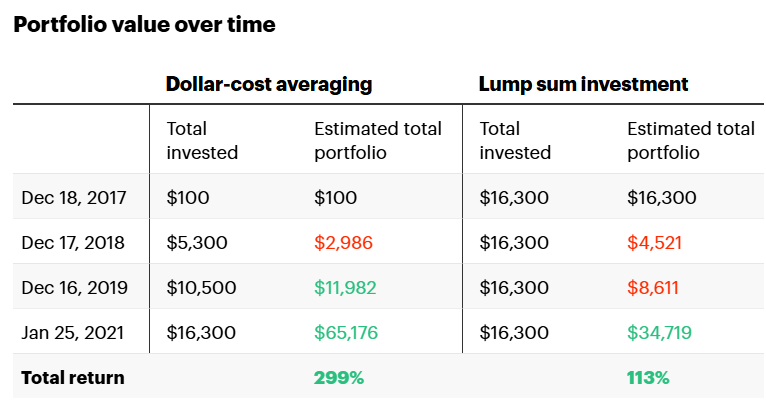Select the Dollar-cost averaging column header

[x=269, y=84]
